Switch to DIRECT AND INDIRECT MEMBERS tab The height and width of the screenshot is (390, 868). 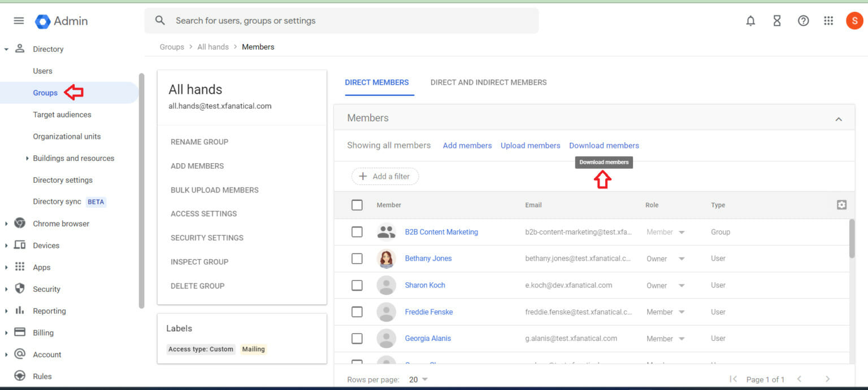[488, 82]
